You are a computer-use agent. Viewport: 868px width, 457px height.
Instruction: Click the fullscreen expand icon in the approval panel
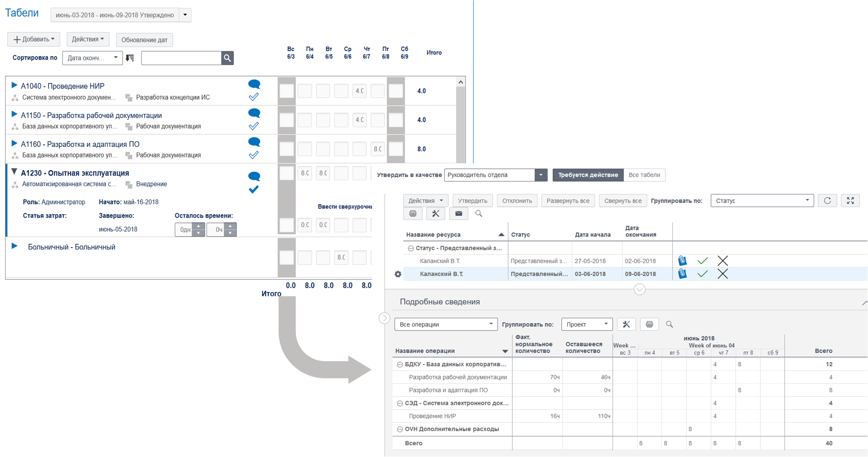850,201
